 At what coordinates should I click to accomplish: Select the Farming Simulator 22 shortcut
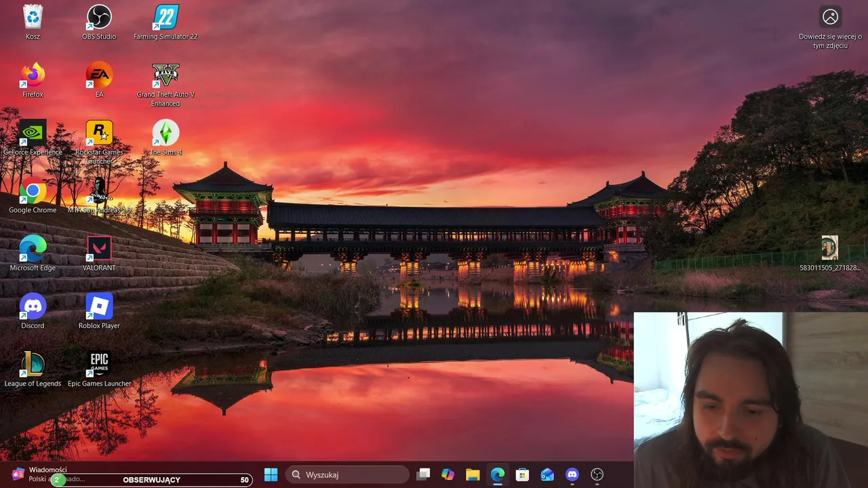165,22
